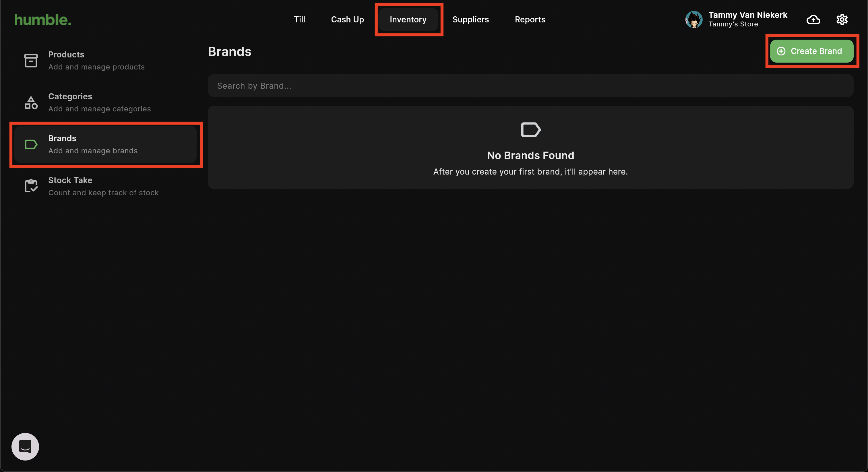Click the Stock Take clipboard icon
The image size is (868, 472).
pyautogui.click(x=31, y=186)
